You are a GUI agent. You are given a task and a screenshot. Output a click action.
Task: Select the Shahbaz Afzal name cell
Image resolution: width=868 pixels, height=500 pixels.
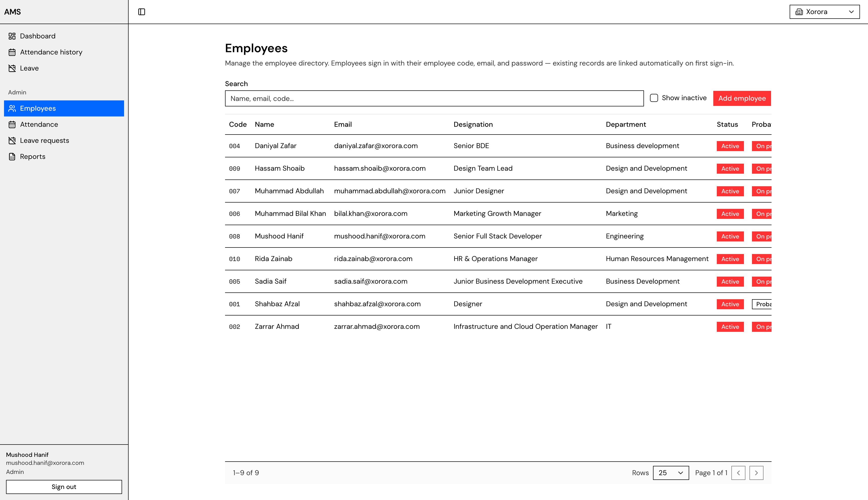pos(277,304)
